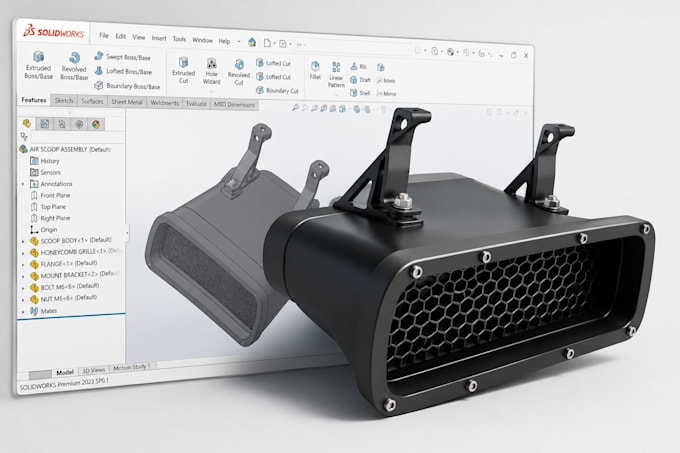Start a Linear Pattern

tap(336, 74)
